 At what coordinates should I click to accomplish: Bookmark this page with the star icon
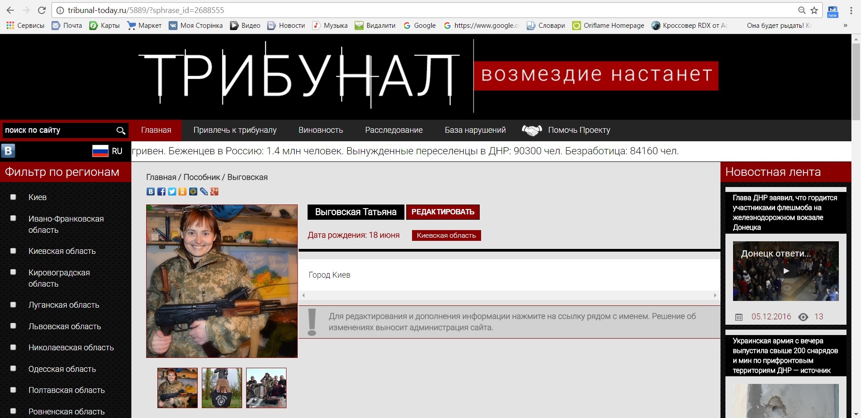pos(815,10)
